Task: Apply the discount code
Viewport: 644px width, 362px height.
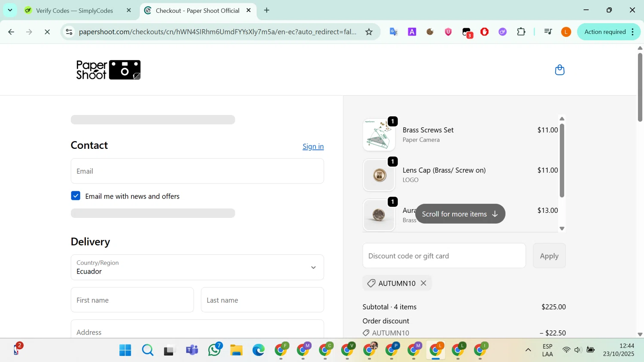Action: [x=549, y=256]
